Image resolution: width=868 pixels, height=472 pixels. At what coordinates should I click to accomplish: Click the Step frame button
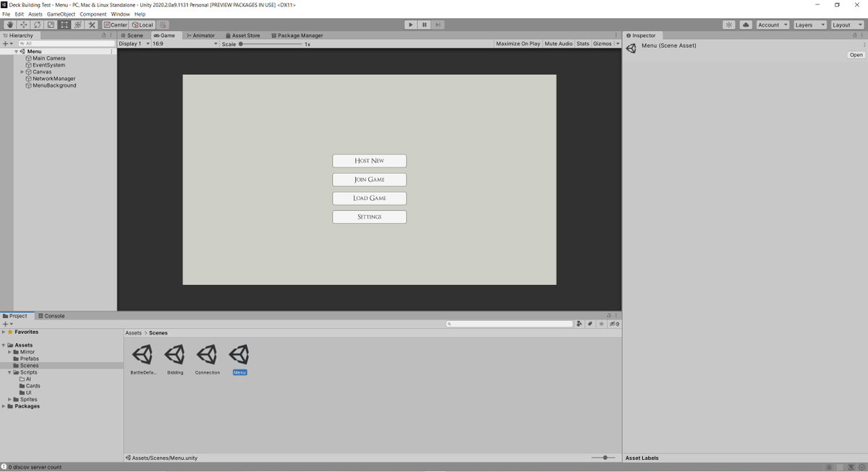[x=438, y=25]
